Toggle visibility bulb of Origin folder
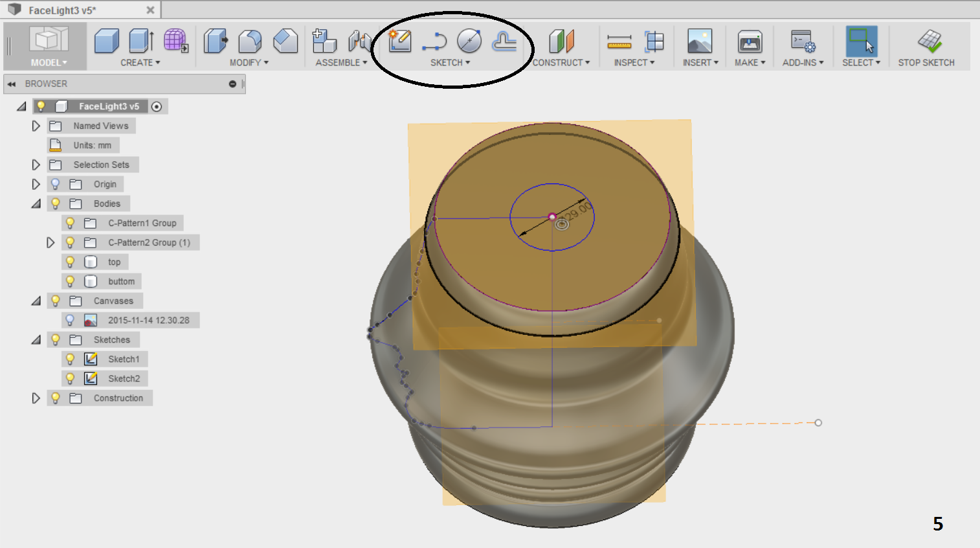 point(55,184)
